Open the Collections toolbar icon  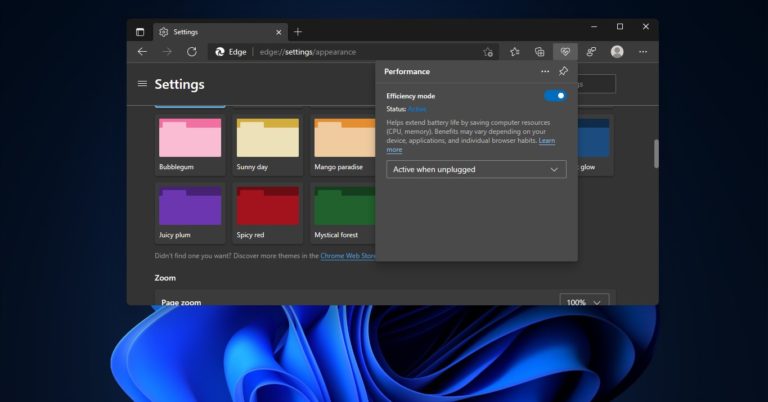pos(540,52)
